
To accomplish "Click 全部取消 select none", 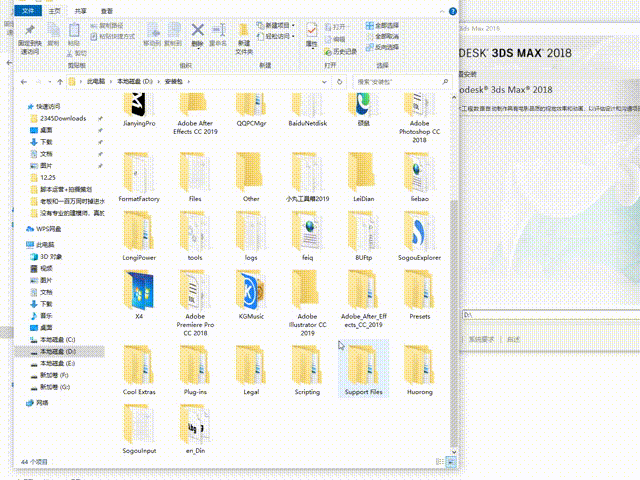I will [x=382, y=36].
